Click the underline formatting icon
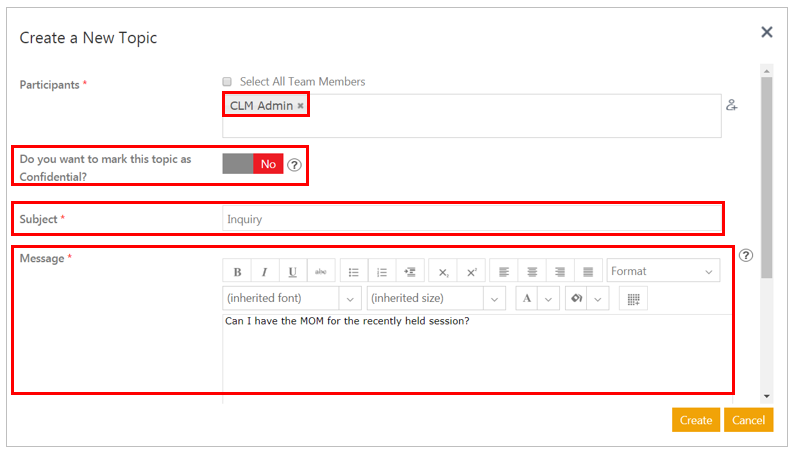799x455 pixels. tap(292, 272)
